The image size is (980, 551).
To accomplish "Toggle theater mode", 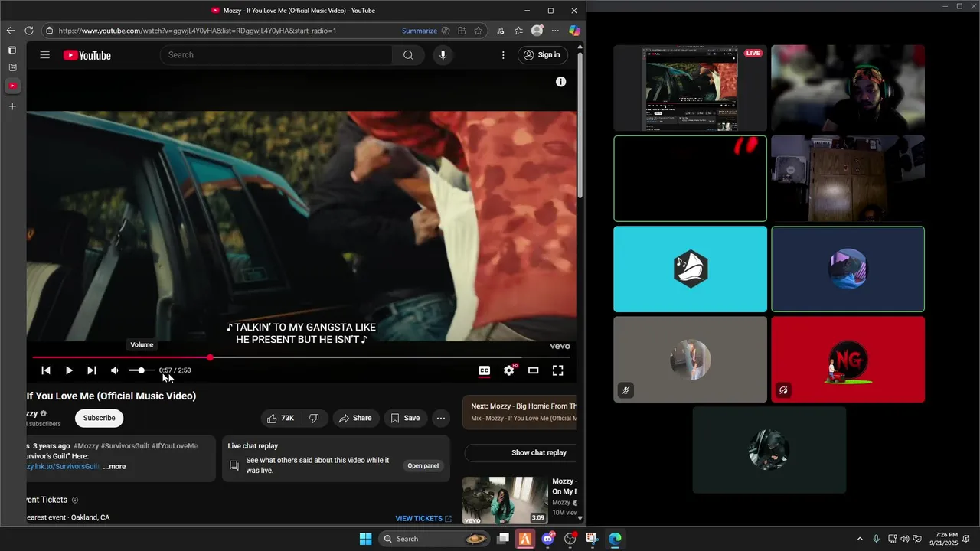I will point(534,370).
